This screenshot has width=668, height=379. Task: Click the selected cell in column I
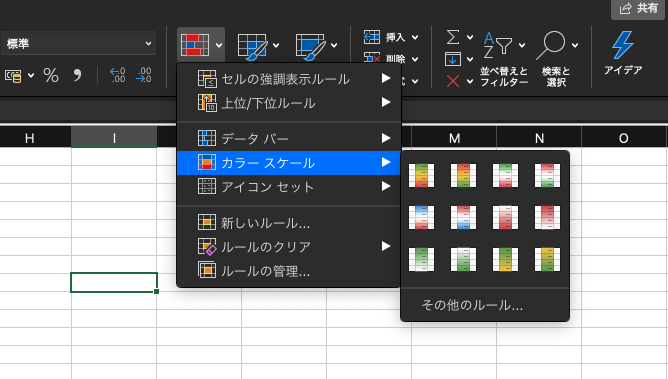pos(114,282)
